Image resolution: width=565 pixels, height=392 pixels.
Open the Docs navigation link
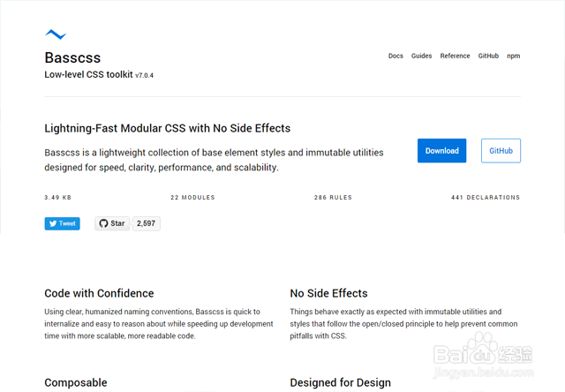(395, 56)
